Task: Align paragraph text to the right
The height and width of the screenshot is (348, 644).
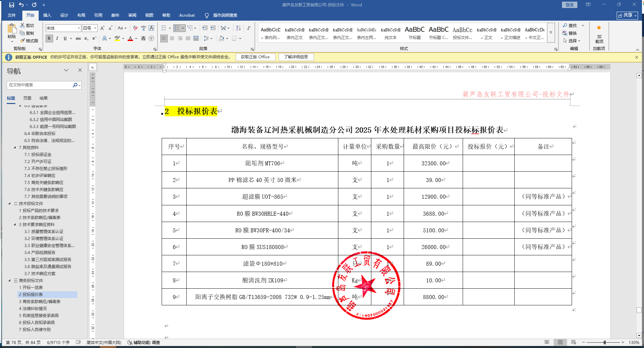Action: click(180, 38)
